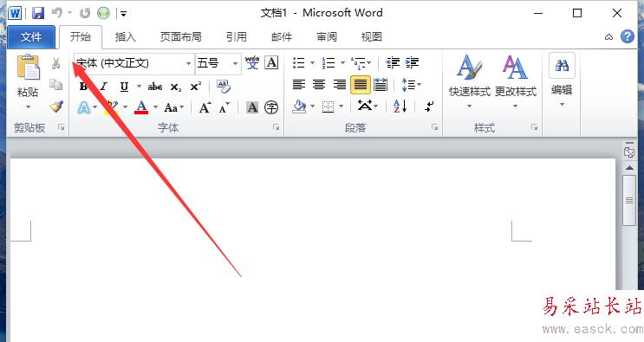Open the 五号 font size dropdown

(x=236, y=63)
